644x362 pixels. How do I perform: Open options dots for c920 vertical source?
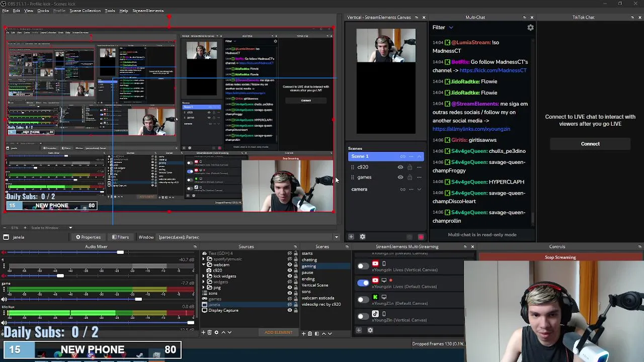pyautogui.click(x=419, y=167)
